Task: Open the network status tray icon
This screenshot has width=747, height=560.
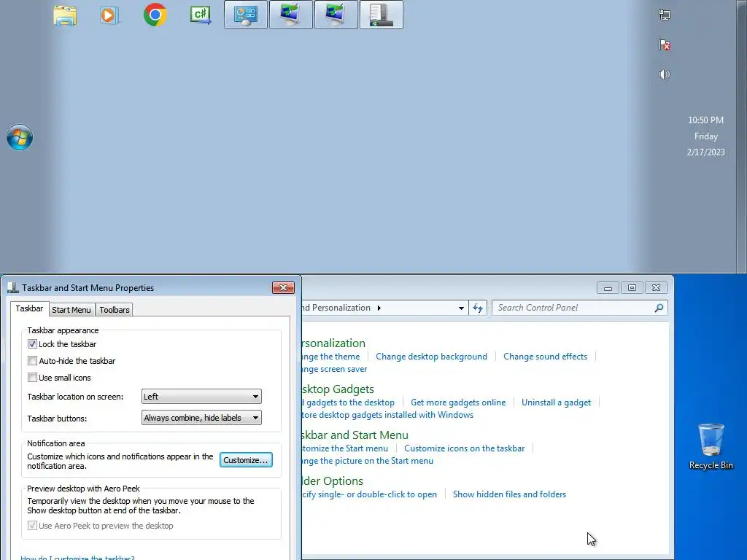Action: (665, 15)
